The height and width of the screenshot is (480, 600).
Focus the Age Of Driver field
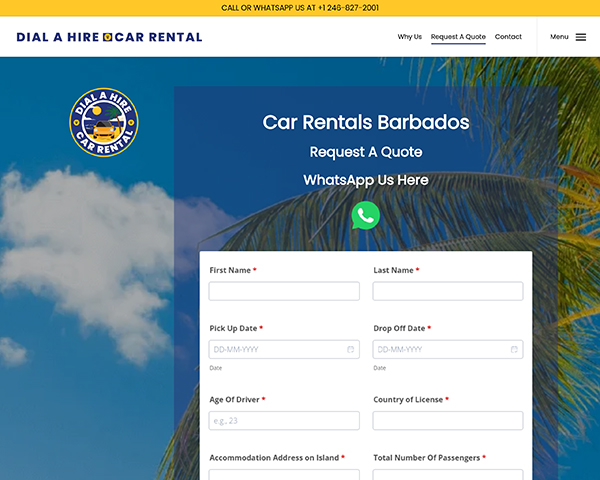point(284,421)
